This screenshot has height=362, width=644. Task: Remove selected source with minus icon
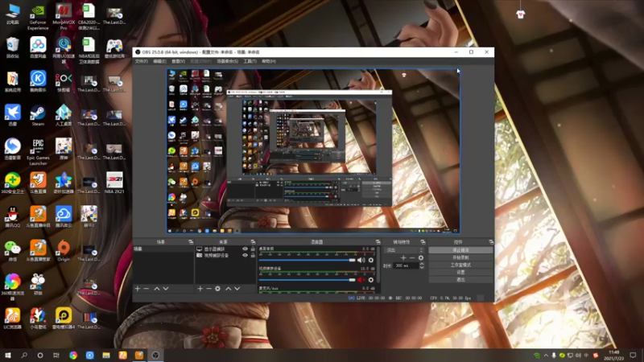(208, 289)
